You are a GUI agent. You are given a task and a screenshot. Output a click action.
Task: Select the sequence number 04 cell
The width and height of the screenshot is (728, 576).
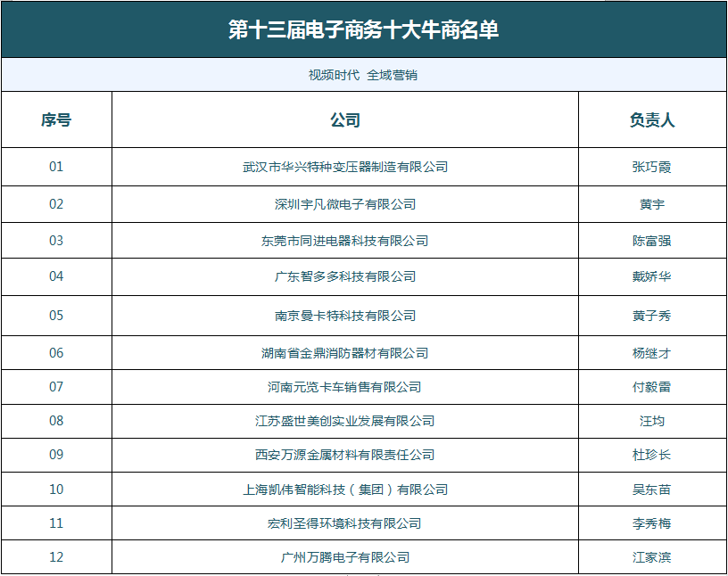pyautogui.click(x=56, y=276)
